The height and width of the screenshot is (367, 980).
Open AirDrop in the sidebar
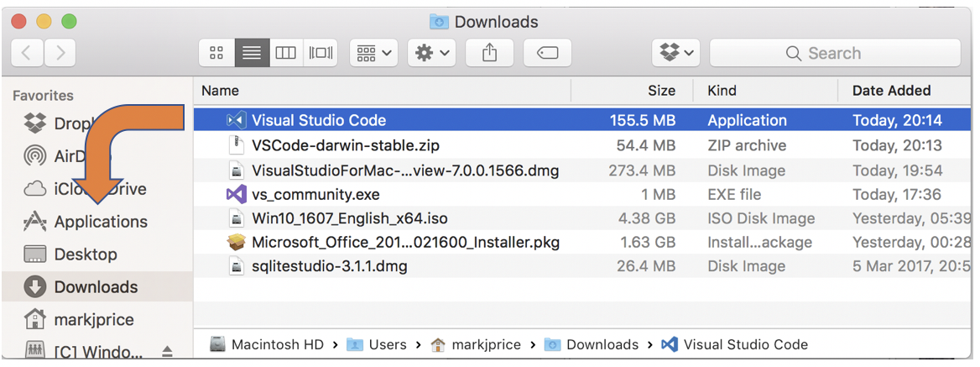click(x=67, y=156)
